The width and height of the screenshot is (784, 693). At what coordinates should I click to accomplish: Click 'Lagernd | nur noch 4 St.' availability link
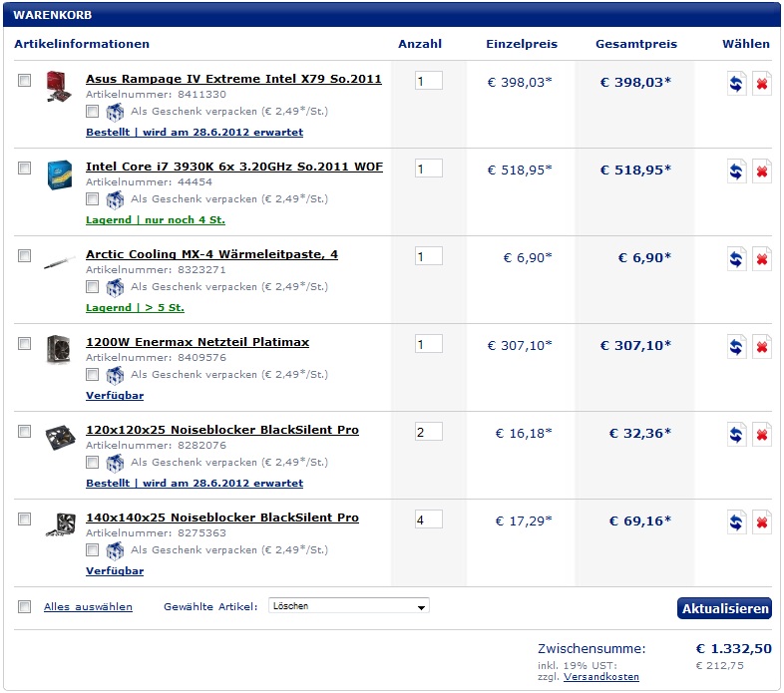click(156, 220)
